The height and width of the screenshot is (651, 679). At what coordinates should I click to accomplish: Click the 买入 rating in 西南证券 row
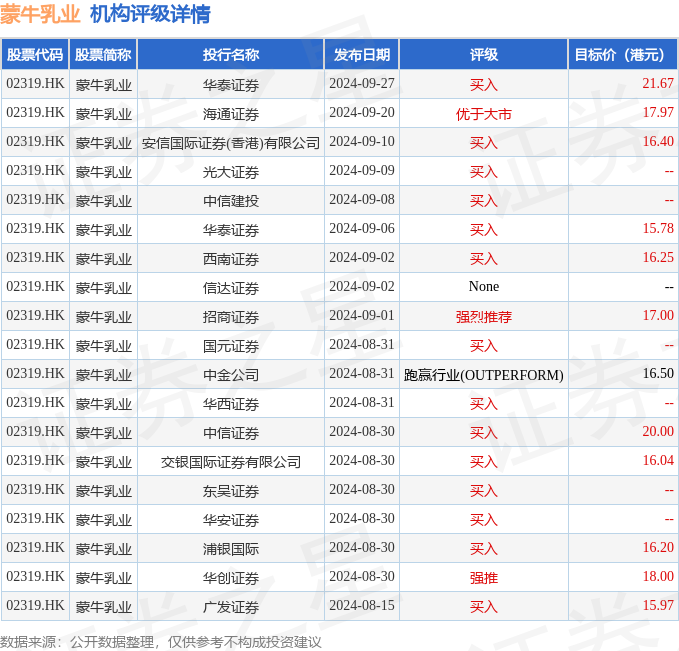click(483, 259)
